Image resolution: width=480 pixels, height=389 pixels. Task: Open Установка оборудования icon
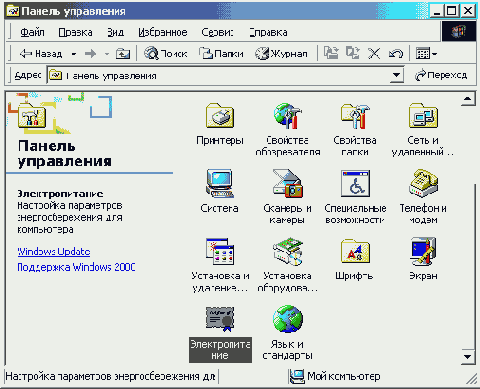pyautogui.click(x=288, y=251)
